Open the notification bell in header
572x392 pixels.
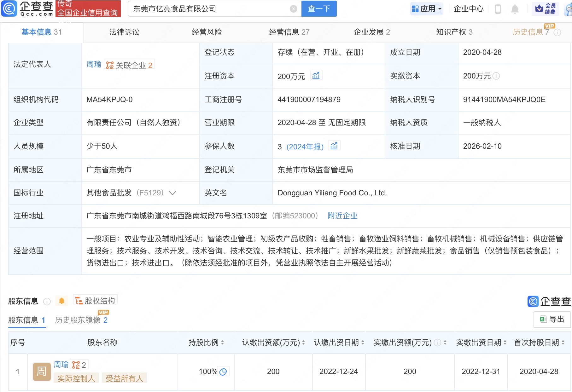point(515,9)
